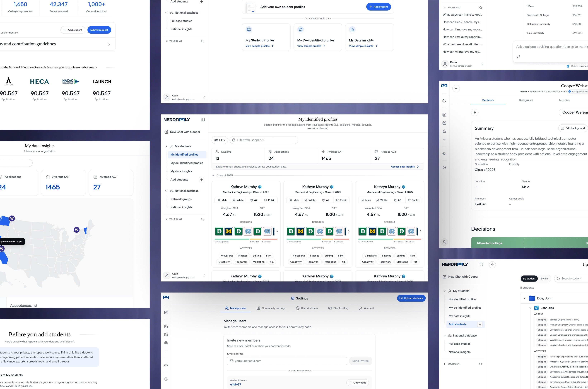Open the Community settings tab
Viewport: 588px width, 389px height.
[x=271, y=308]
